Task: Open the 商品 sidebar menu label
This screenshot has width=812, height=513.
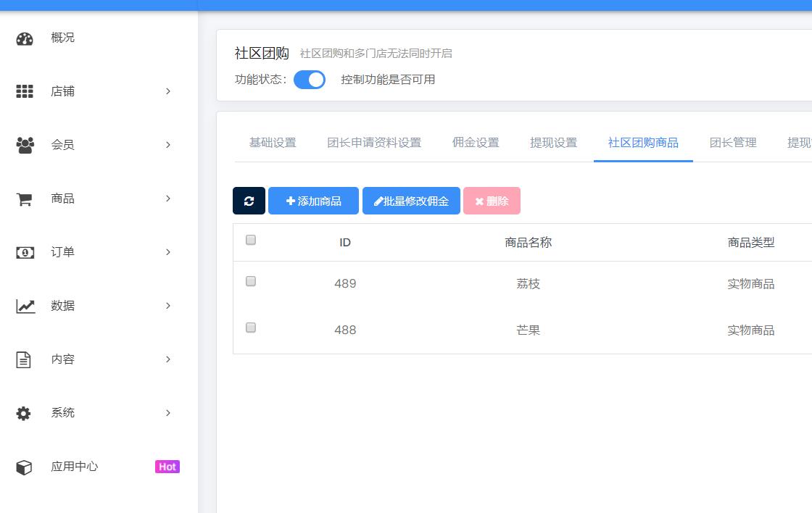Action: click(62, 199)
